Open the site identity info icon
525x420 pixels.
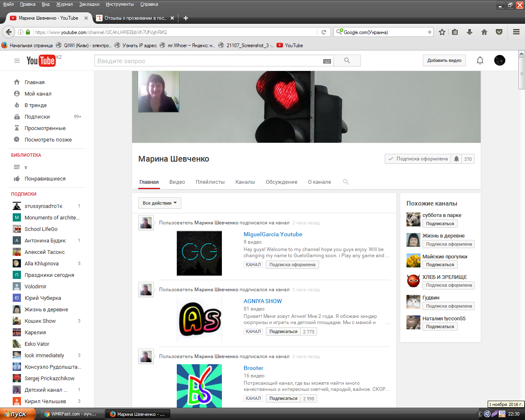[21, 32]
